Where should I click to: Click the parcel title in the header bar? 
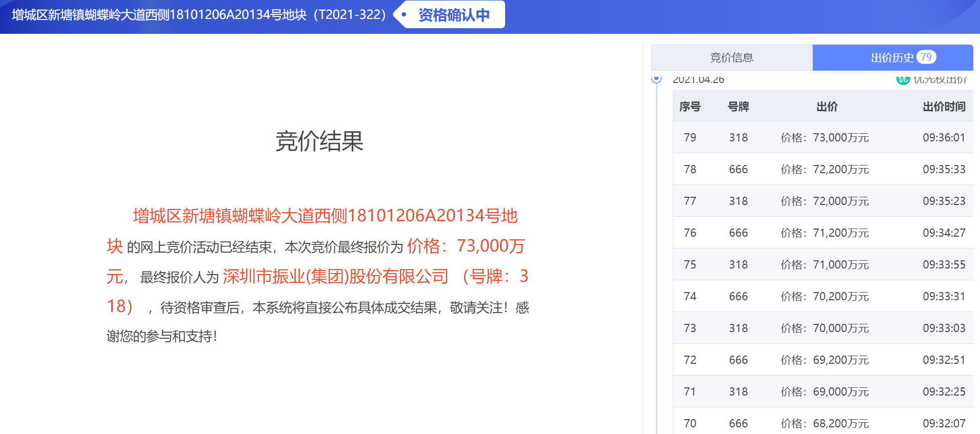(x=198, y=15)
